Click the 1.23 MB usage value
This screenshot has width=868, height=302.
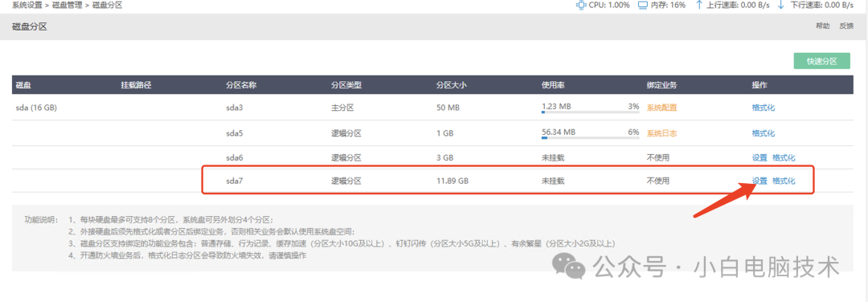click(556, 106)
